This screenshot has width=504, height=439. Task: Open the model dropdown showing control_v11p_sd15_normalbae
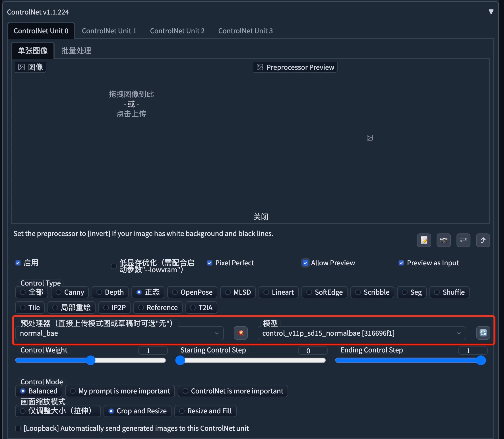click(361, 333)
